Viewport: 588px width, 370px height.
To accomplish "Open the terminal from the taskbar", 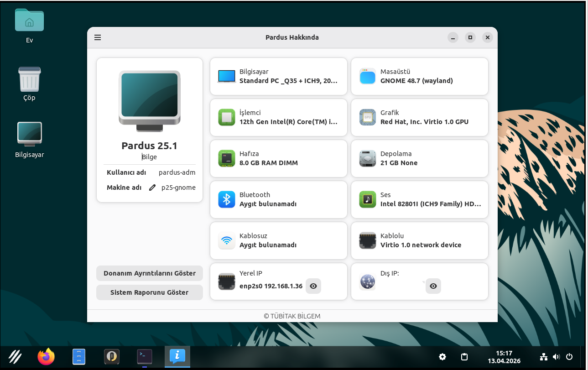I will [x=145, y=356].
